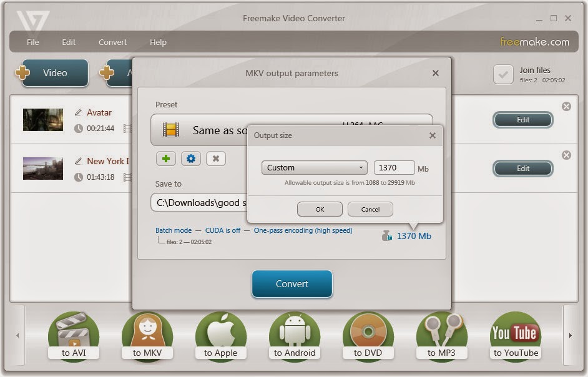Select the 'to Apple' output format icon
The image size is (588, 377).
pyautogui.click(x=221, y=334)
